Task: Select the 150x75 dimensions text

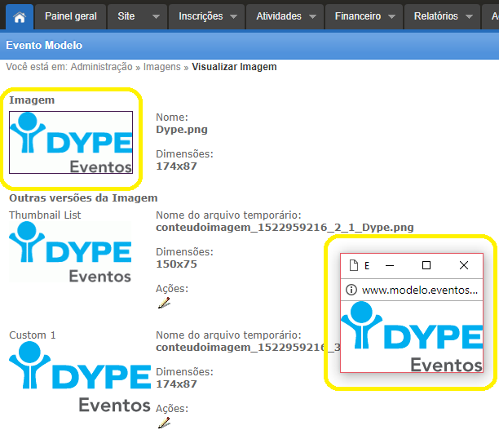Action: click(x=177, y=264)
